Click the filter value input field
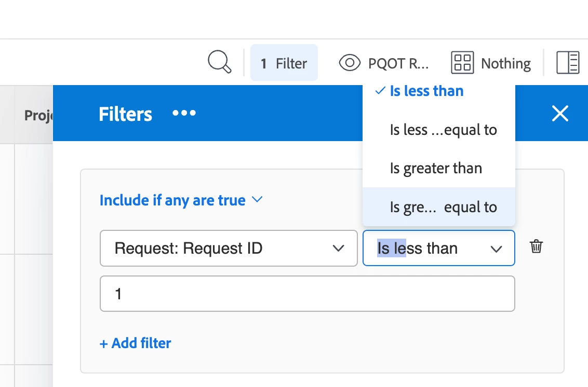 point(307,294)
